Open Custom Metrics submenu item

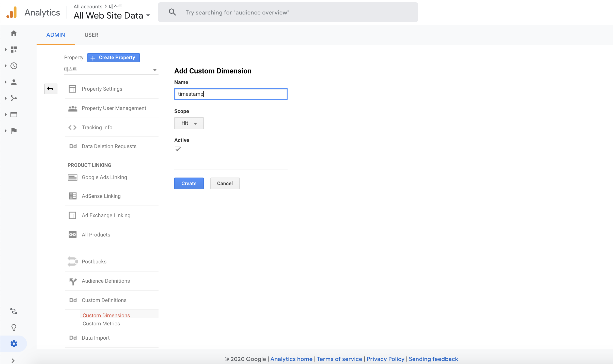(x=101, y=324)
